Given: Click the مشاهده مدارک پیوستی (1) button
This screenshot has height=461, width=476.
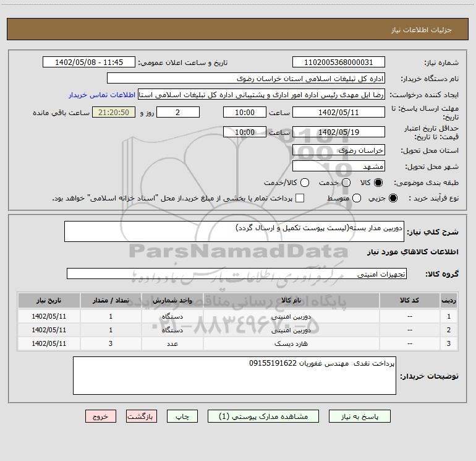Looking at the screenshot, I should coord(263,416).
